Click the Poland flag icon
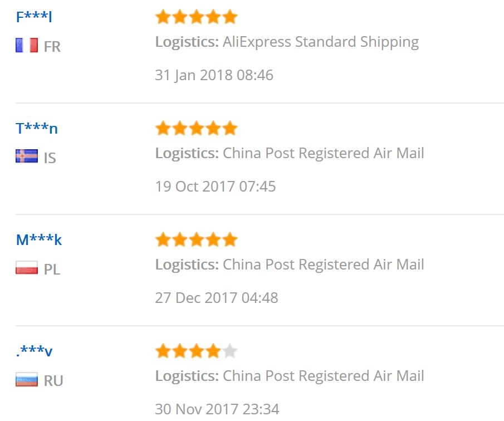Viewport: 504px width, 421px height. [27, 267]
